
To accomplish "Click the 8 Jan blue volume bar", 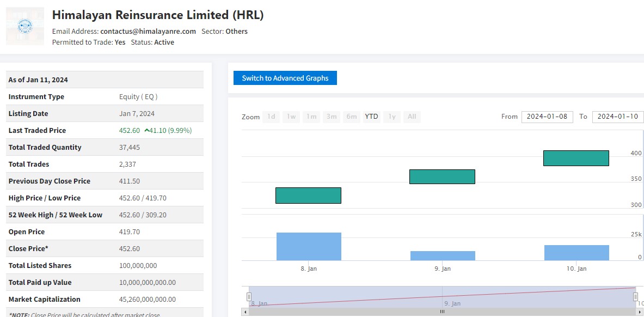I will click(x=309, y=246).
